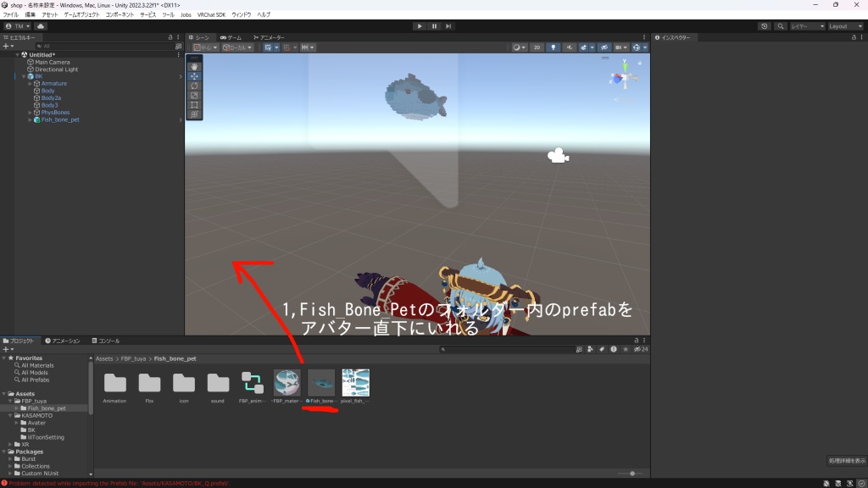Open the draw mode shading dropdown
This screenshot has height=488, width=868.
click(520, 47)
